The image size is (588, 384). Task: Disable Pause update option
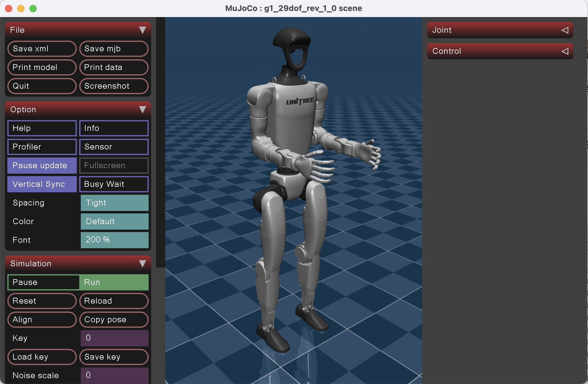point(42,165)
